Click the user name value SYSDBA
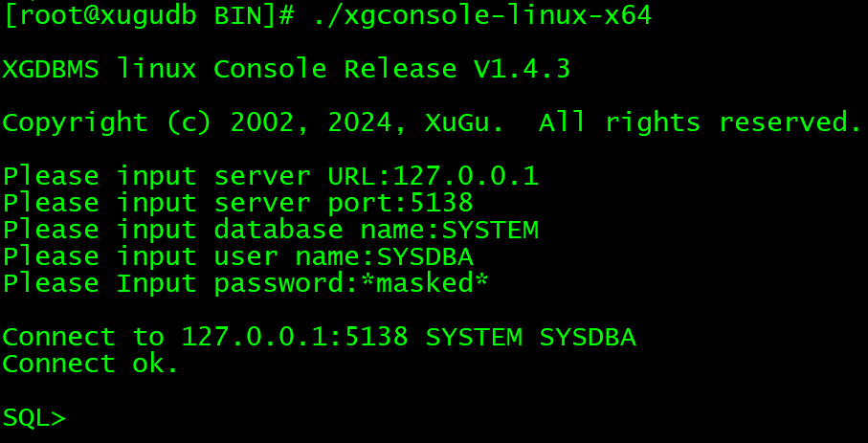Image resolution: width=868 pixels, height=443 pixels. 425,257
